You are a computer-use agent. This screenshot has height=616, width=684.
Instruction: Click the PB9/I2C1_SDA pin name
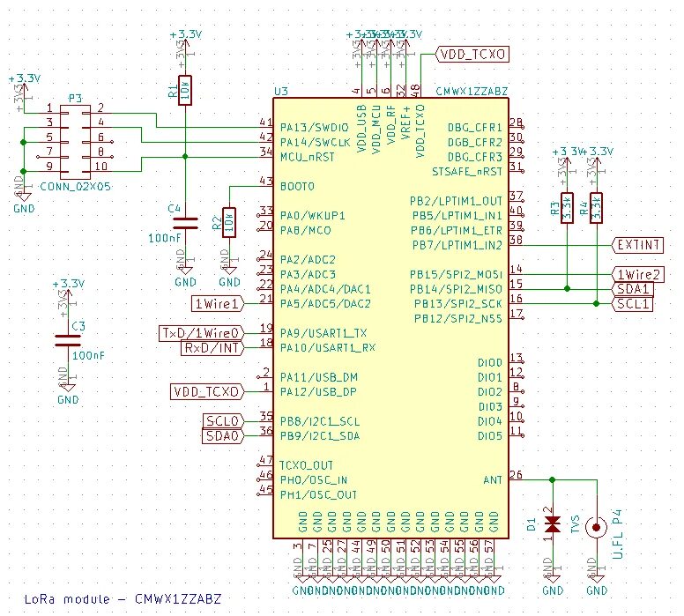320,436
